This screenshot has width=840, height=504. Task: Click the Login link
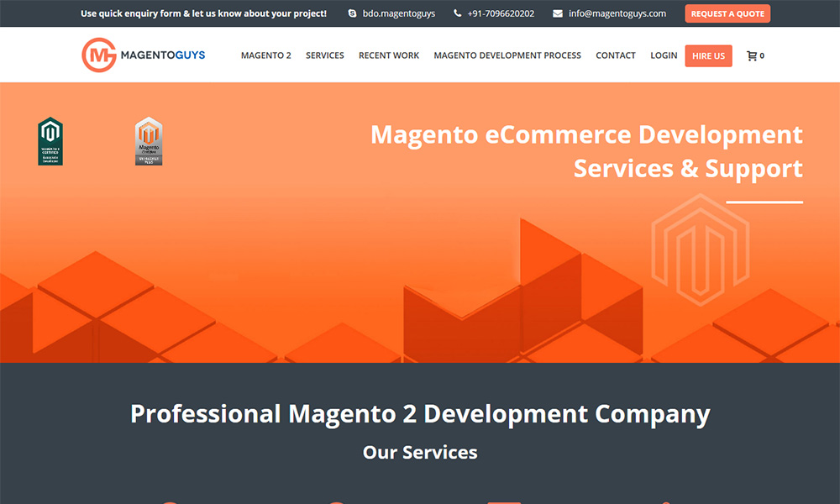664,55
